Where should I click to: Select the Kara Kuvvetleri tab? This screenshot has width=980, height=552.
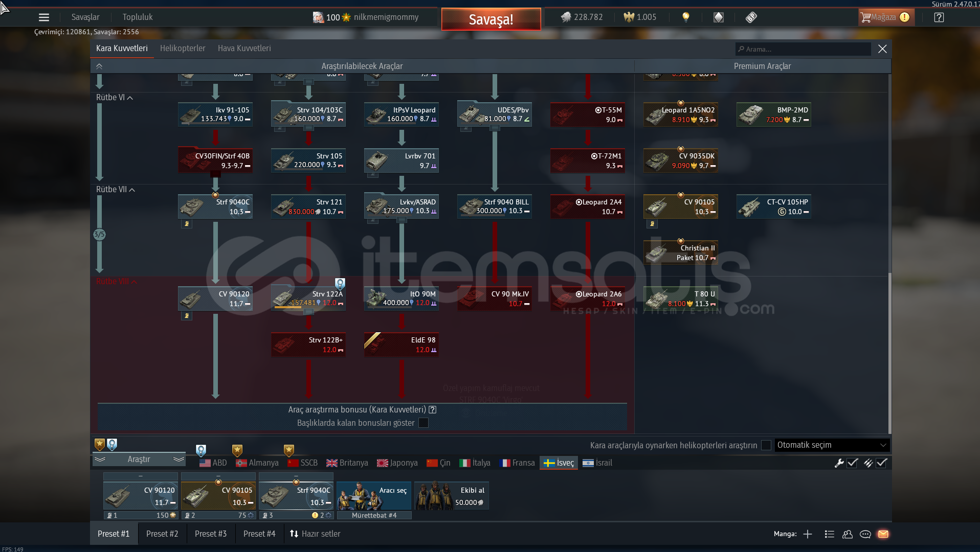tap(122, 49)
